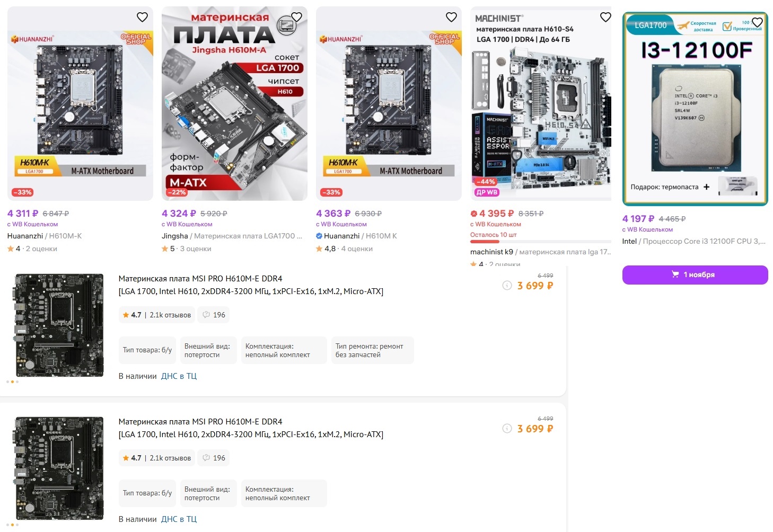Favorite the Huananzhi H610M K product
The height and width of the screenshot is (532, 773).
pos(451,17)
